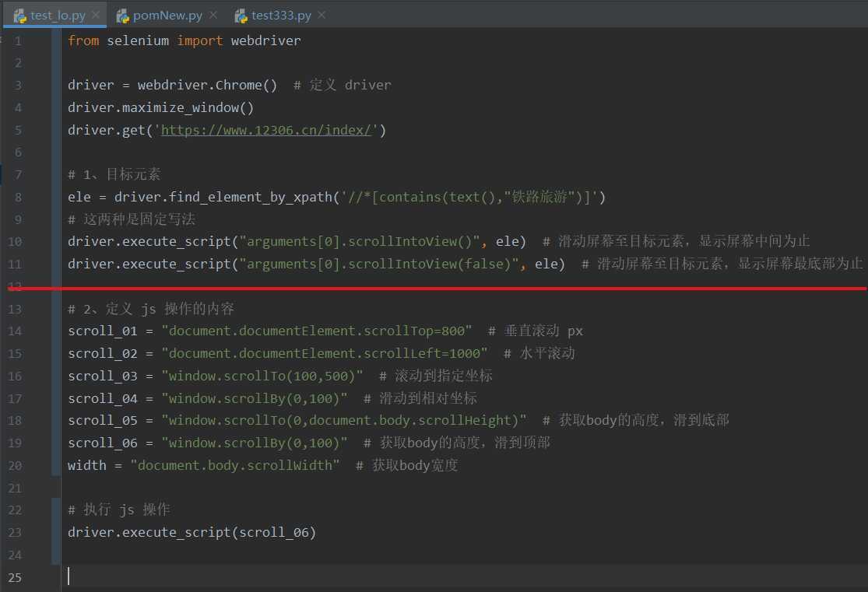Click the 'scroll_04' variable on line 17
Viewport: 868px width, 592px height.
[x=103, y=399]
